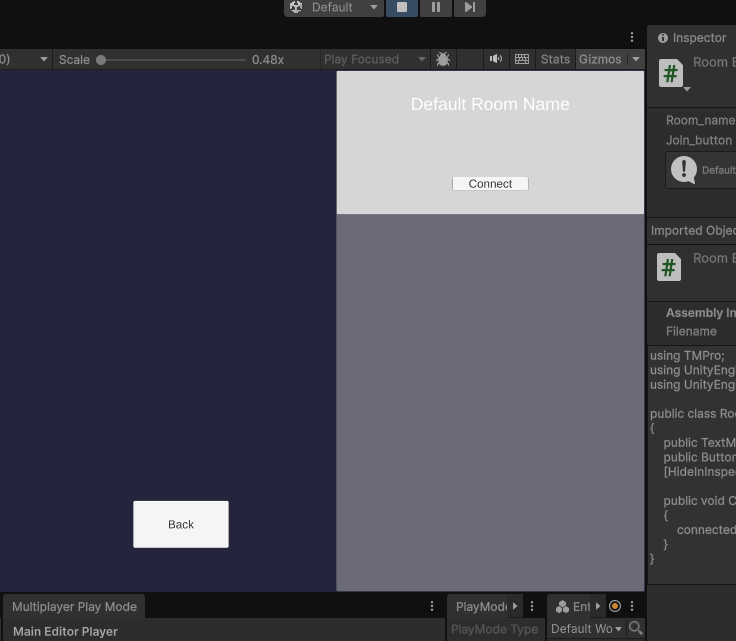Click the search magnifier icon
Image resolution: width=736 pixels, height=641 pixels.
[635, 629]
